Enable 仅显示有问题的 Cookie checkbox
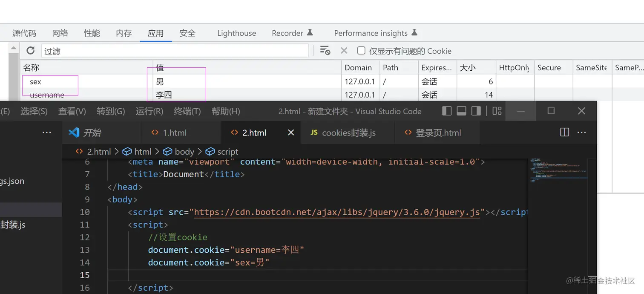 pyautogui.click(x=361, y=50)
